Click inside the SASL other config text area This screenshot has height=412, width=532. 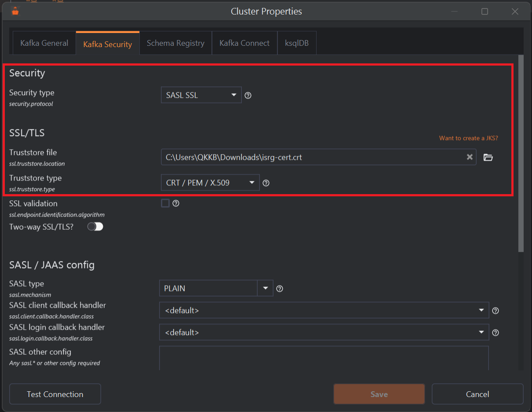(324, 358)
